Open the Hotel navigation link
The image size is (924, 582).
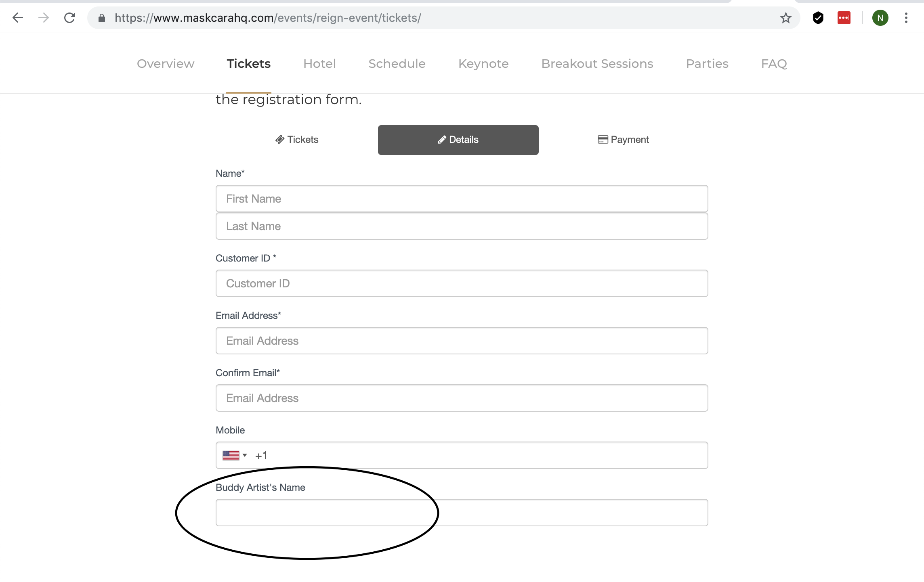319,63
